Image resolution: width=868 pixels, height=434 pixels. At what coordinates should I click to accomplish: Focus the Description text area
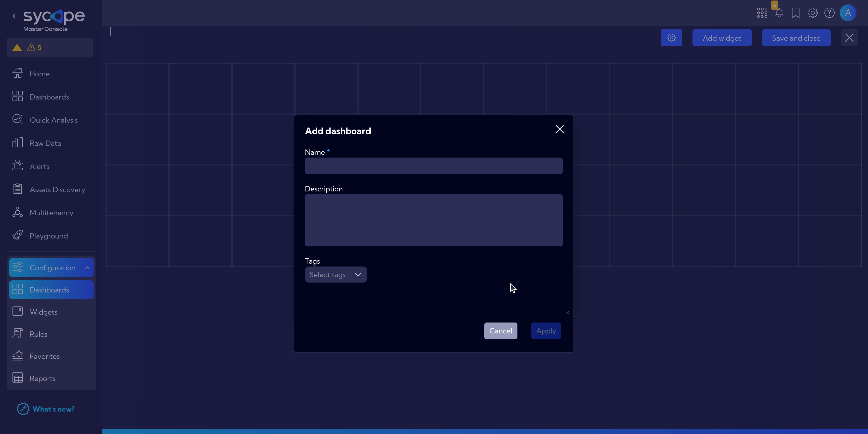[434, 220]
